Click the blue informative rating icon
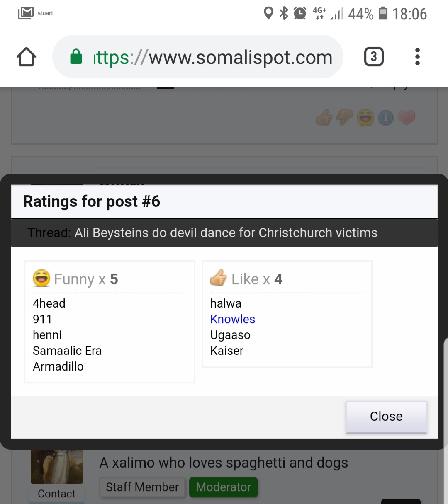This screenshot has height=504, width=448. 386,118
